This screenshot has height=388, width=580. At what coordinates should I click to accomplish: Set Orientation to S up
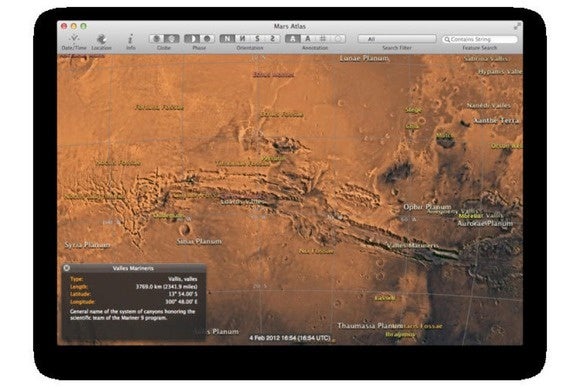257,38
